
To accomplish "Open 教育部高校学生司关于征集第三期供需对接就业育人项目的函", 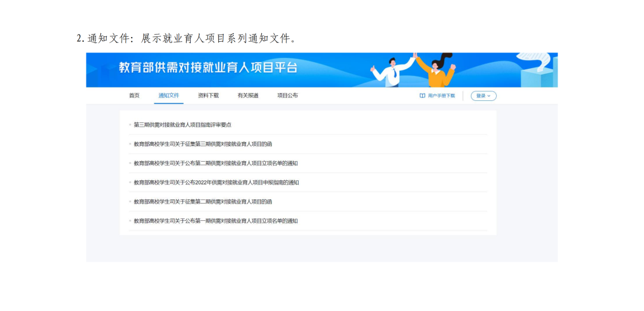I will tap(203, 144).
